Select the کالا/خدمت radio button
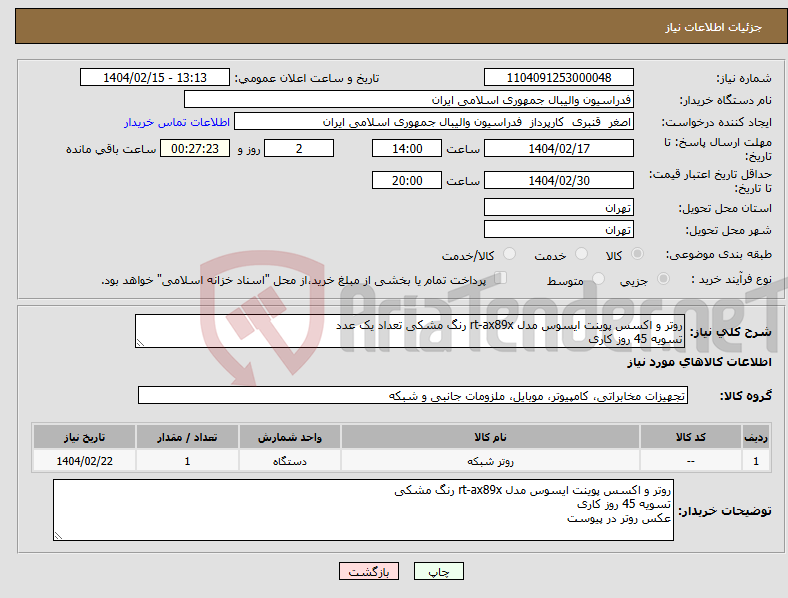This screenshot has height=598, width=788. pyautogui.click(x=509, y=254)
